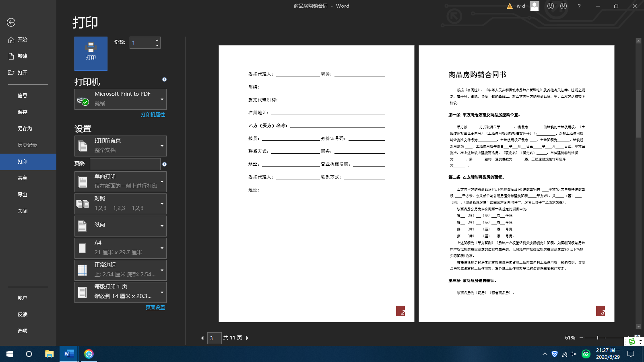Click the info icon beside Pages field
This screenshot has width=644, height=362.
pos(164,164)
